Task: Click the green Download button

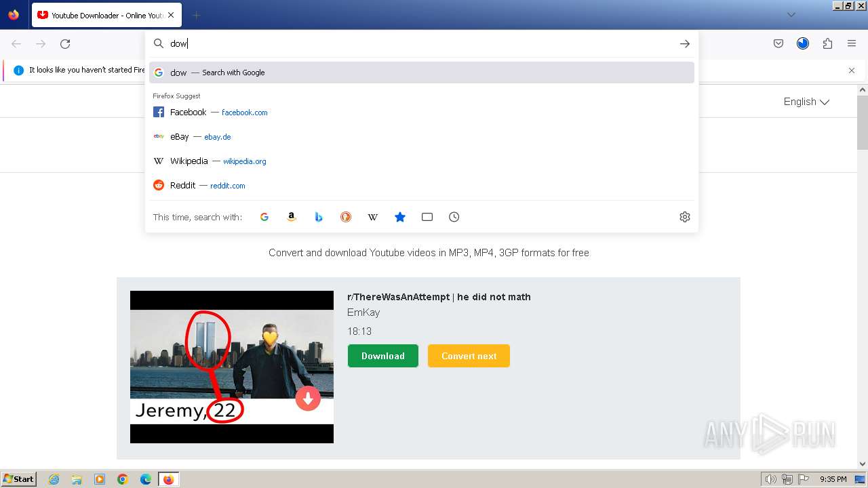Action: pyautogui.click(x=383, y=356)
